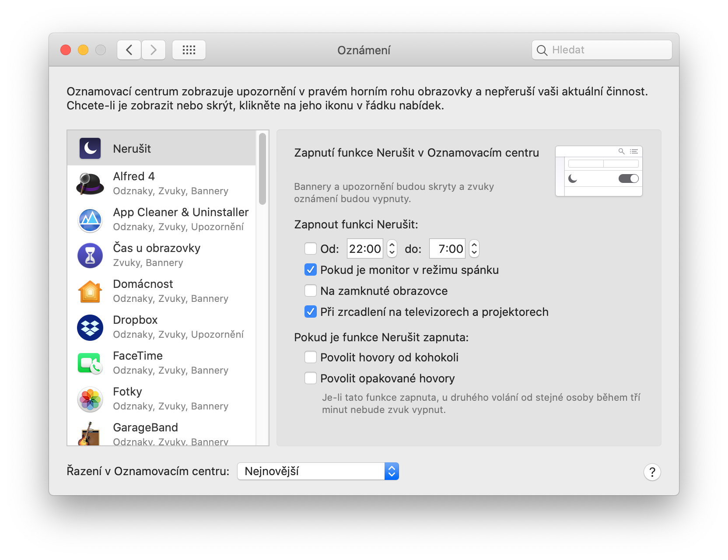Click the GarageBand guitar icon
Image resolution: width=728 pixels, height=560 pixels.
click(89, 434)
